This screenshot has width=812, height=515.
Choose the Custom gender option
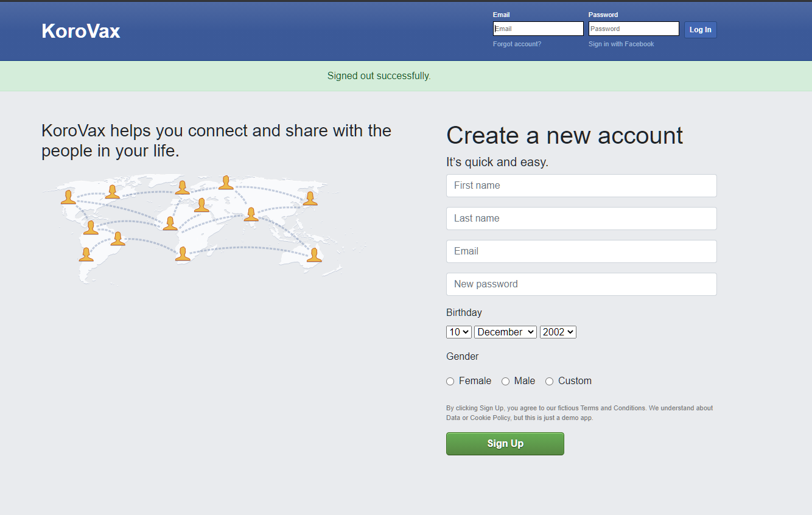(x=549, y=382)
